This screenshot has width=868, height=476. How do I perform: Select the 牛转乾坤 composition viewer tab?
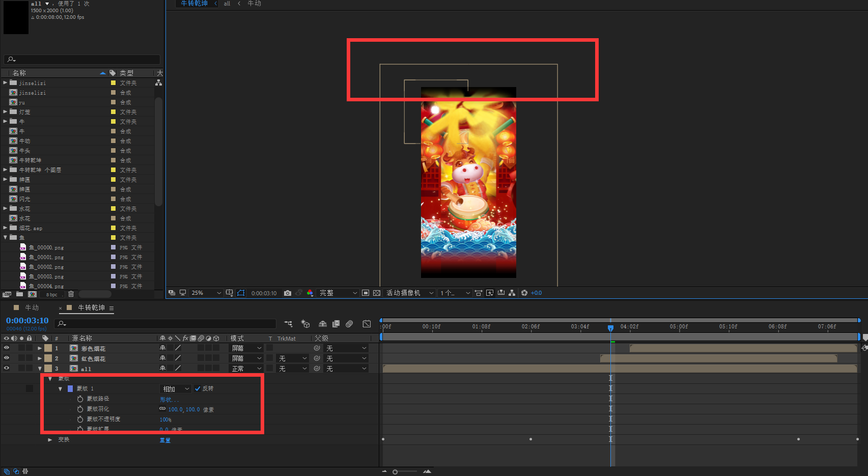194,4
